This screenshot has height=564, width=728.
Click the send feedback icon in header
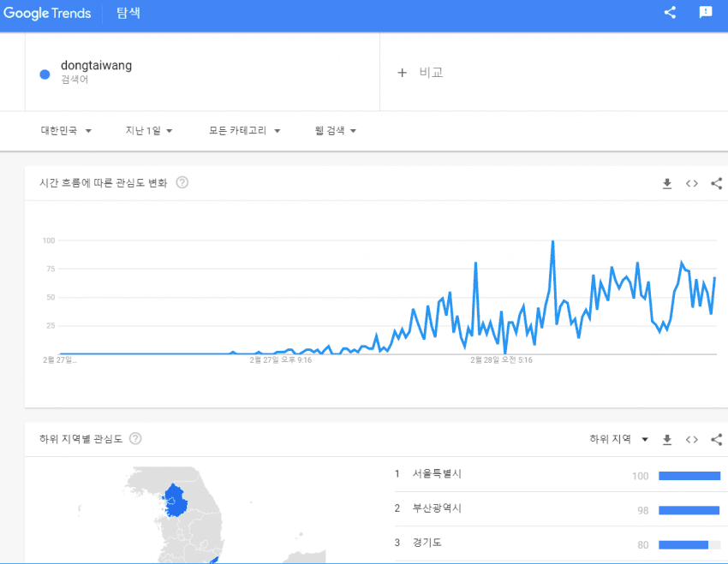click(x=705, y=13)
